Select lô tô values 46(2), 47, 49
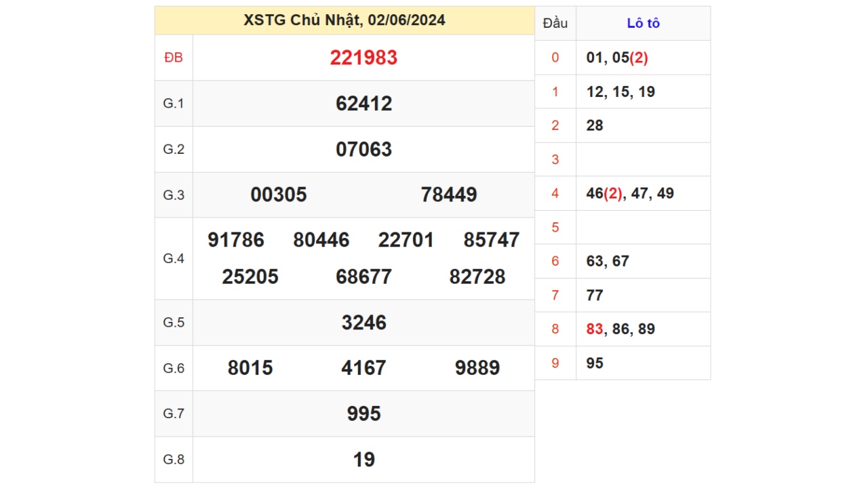Image resolution: width=868 pixels, height=488 pixels. pyautogui.click(x=630, y=193)
